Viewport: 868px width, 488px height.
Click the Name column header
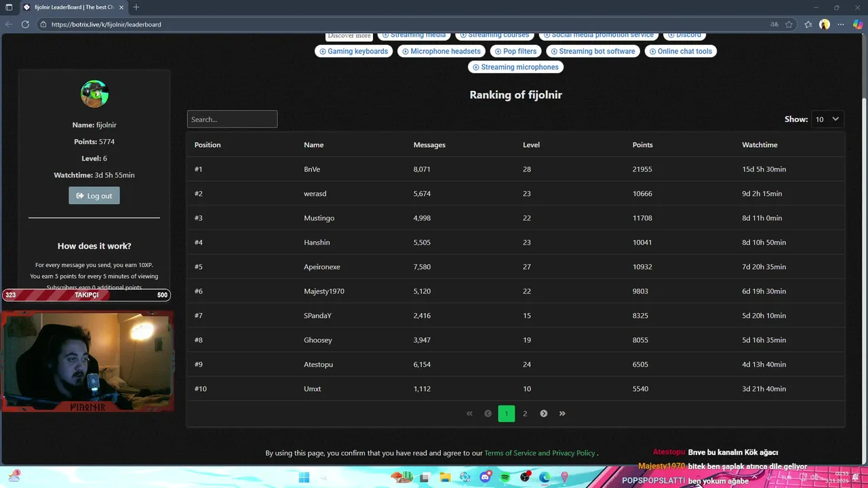click(x=314, y=145)
